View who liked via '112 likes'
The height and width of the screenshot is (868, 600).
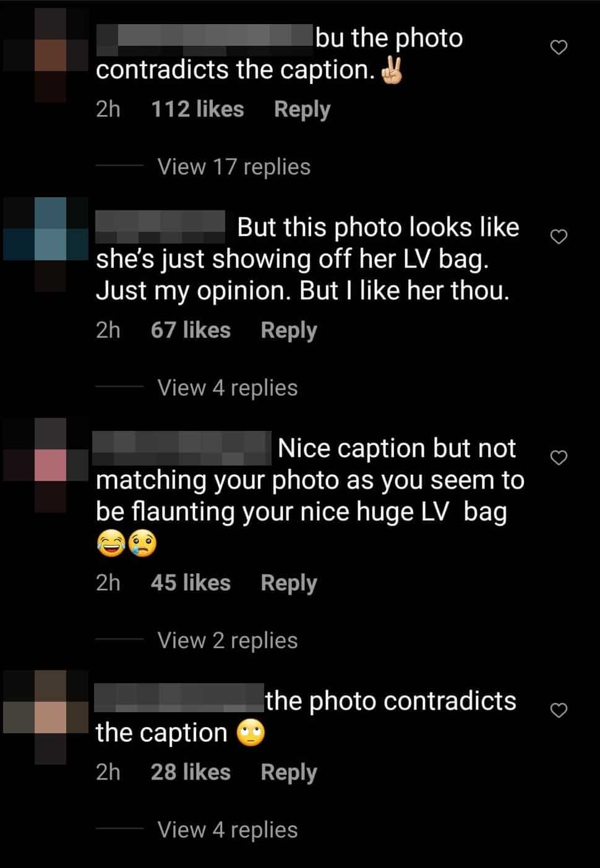coord(197,109)
